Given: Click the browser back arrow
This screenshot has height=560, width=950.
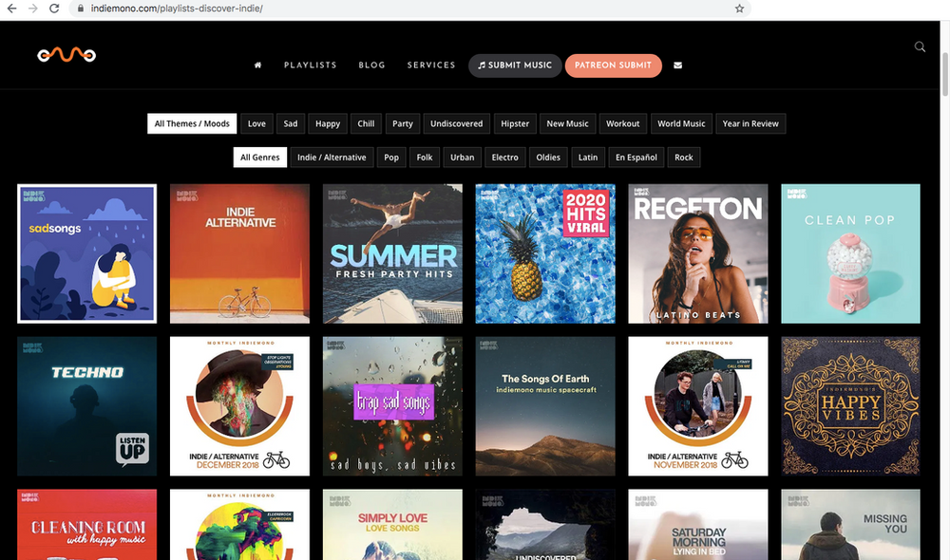Looking at the screenshot, I should [11, 9].
